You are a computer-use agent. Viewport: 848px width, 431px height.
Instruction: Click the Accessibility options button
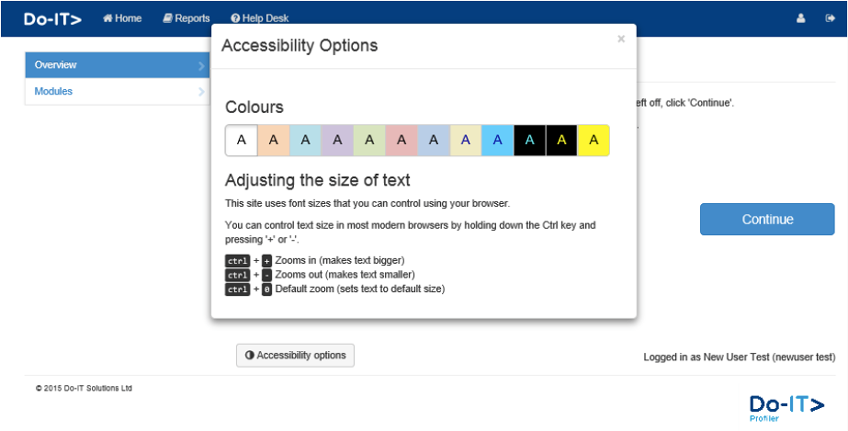(295, 355)
